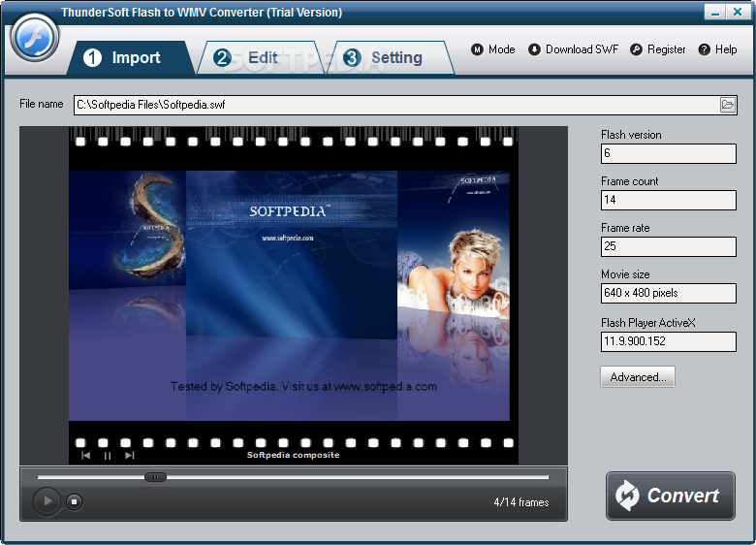This screenshot has height=545, width=756.
Task: Click next-frame icon inside the SWF preview
Action: click(x=129, y=455)
